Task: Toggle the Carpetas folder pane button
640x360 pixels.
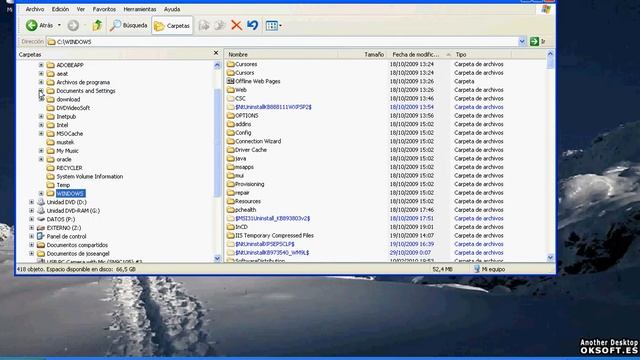Action: (172, 26)
